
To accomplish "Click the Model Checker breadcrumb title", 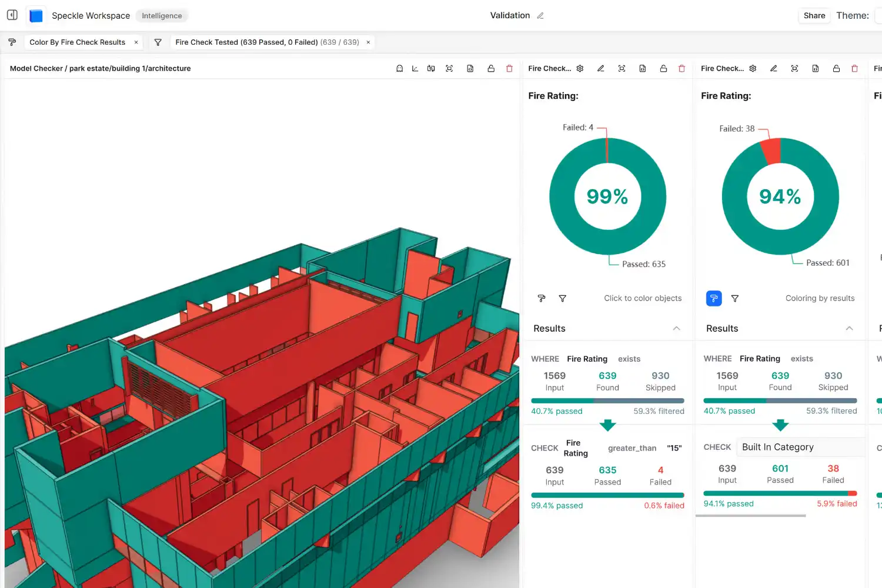I will coord(101,69).
